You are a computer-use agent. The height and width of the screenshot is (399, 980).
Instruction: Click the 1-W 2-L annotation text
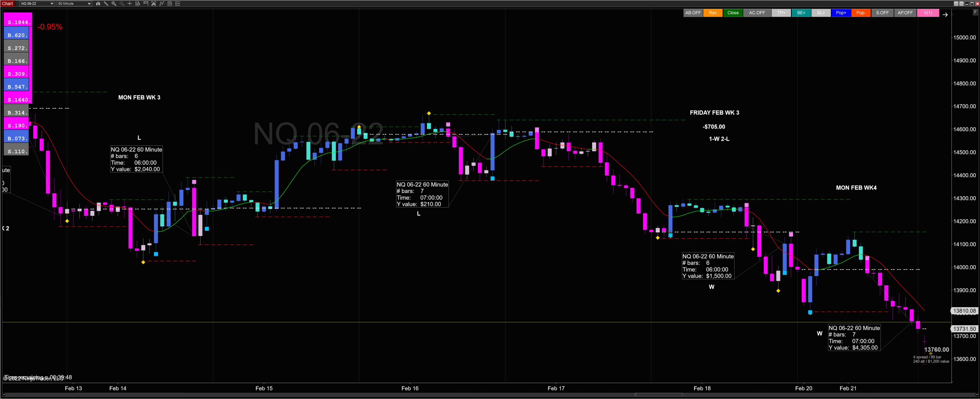pos(719,139)
